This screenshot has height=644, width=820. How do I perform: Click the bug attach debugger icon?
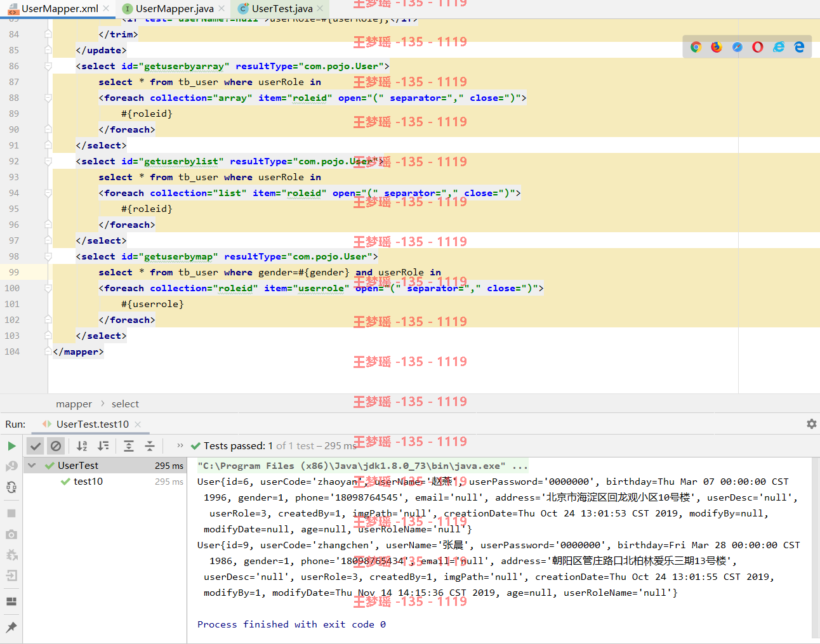point(11,555)
